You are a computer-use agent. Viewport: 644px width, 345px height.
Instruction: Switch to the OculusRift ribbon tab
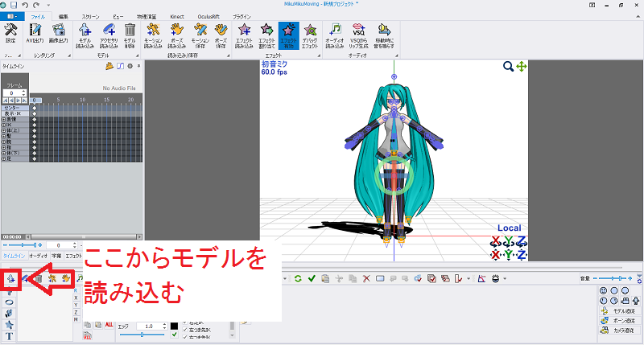208,17
